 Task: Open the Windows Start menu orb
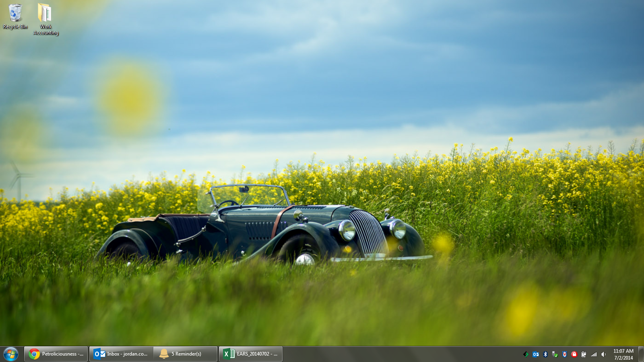(x=11, y=354)
